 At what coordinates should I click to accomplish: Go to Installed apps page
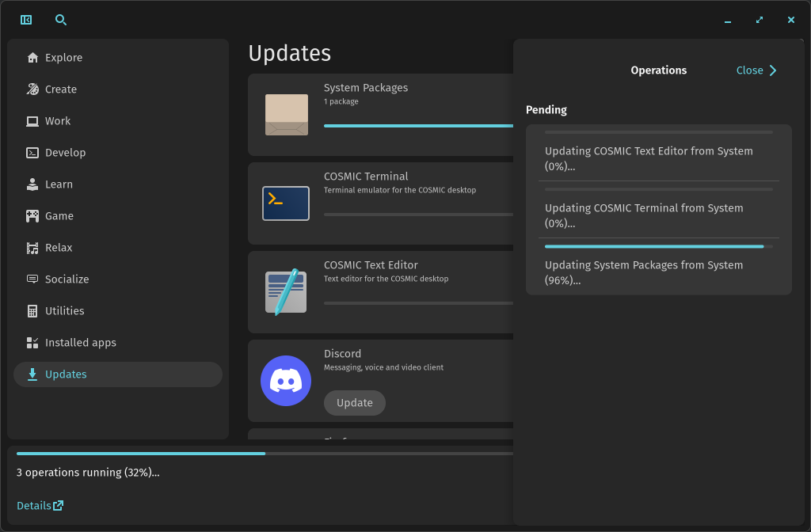point(80,343)
